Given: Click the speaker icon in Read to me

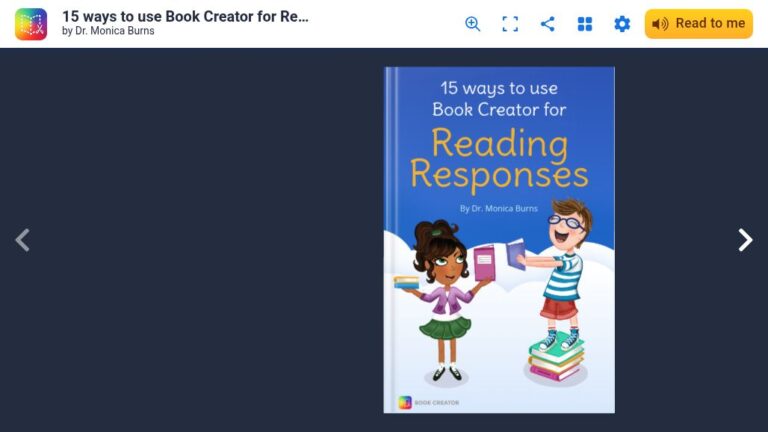Looking at the screenshot, I should tap(660, 24).
